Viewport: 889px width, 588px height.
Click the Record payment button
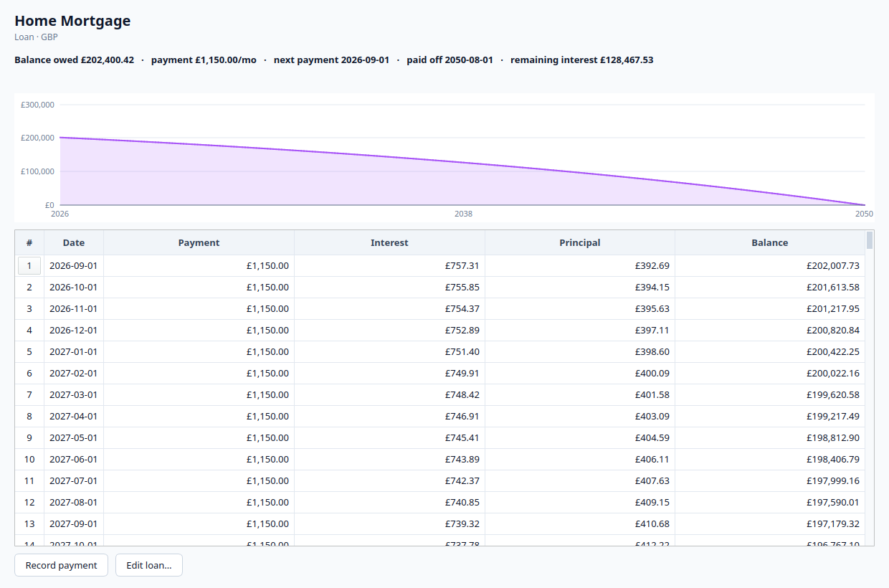(61, 565)
